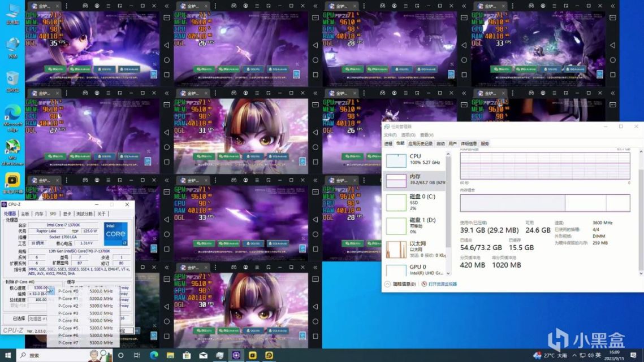Click the window-capture icon in the 35 FPS emulator

(x=119, y=6)
